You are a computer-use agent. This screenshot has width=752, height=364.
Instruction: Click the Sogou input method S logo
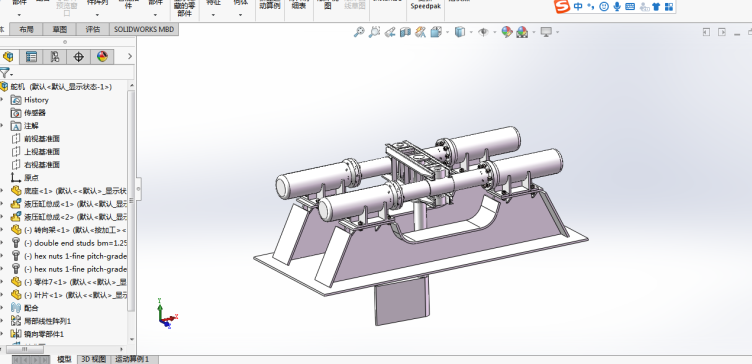point(562,6)
